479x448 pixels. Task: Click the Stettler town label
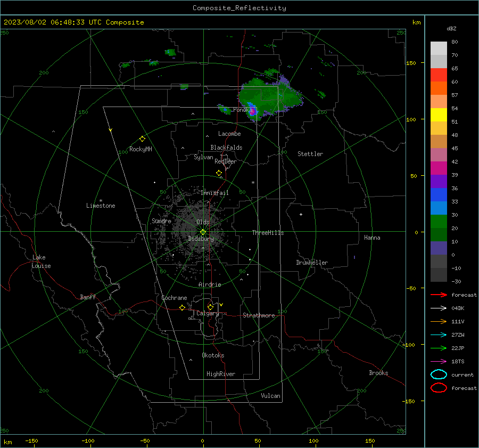(310, 154)
